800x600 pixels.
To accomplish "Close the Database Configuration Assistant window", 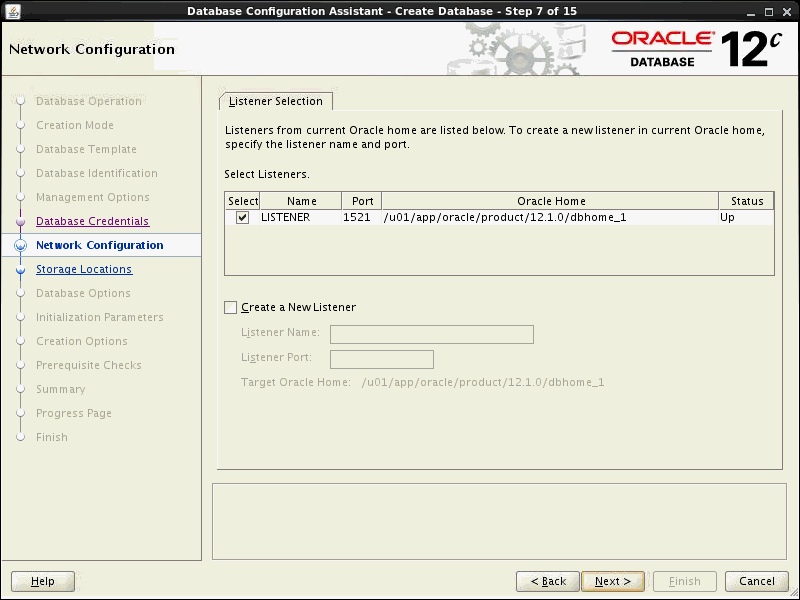I will (787, 12).
